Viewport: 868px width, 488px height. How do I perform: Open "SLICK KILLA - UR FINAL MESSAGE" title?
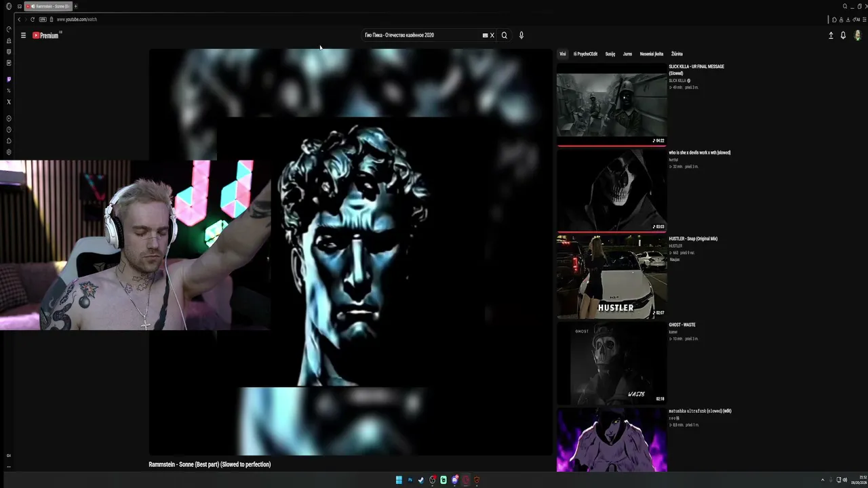pos(696,70)
